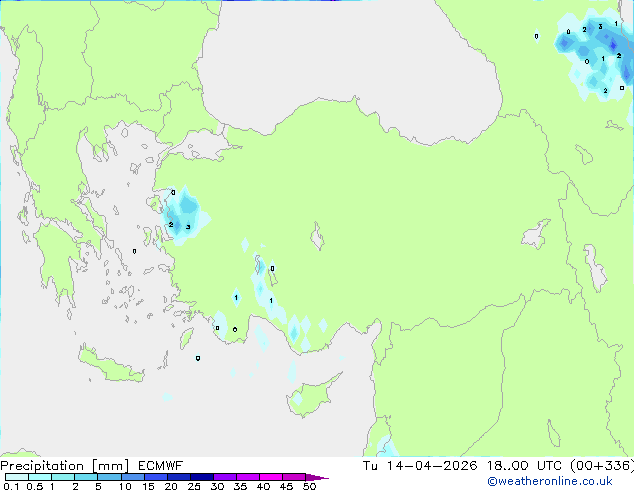Pick the 5–10 mm legend swatch
This screenshot has width=634, height=490.
coord(109,477)
